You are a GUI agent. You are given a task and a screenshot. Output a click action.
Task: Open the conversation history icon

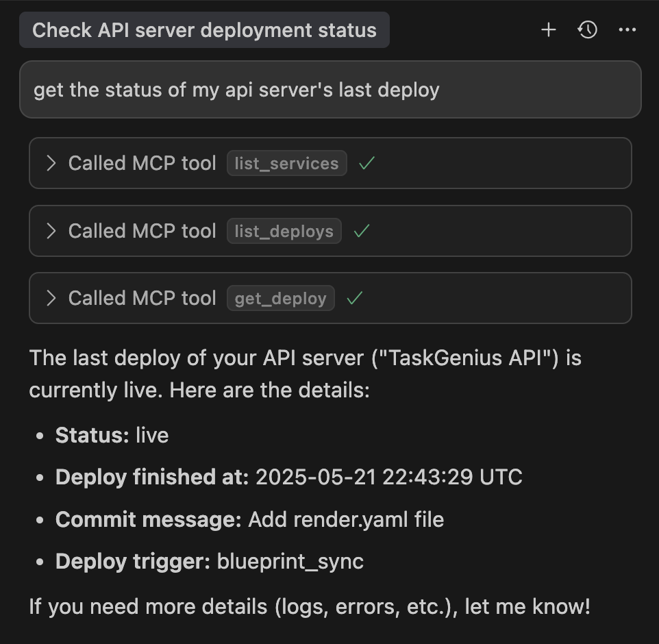587,29
